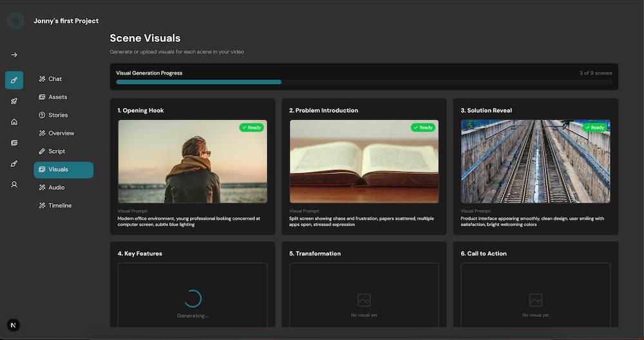Open the image gallery icon in left rail

pos(14,142)
